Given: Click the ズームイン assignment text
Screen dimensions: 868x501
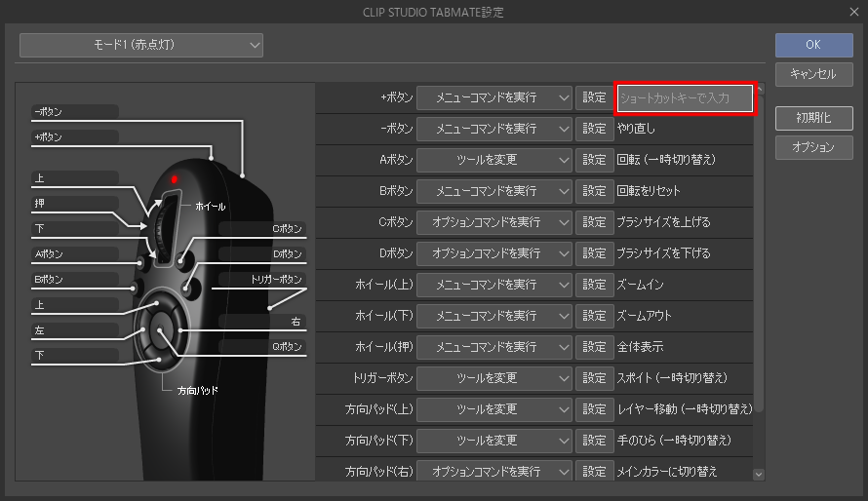Looking at the screenshot, I should coord(641,285).
